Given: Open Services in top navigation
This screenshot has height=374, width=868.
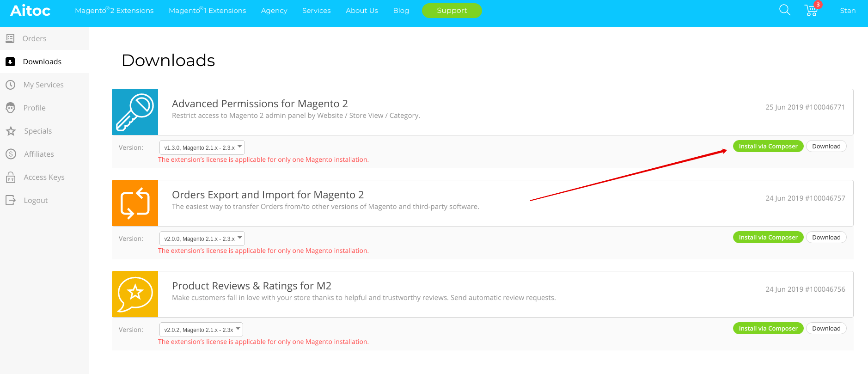Looking at the screenshot, I should tap(317, 10).
